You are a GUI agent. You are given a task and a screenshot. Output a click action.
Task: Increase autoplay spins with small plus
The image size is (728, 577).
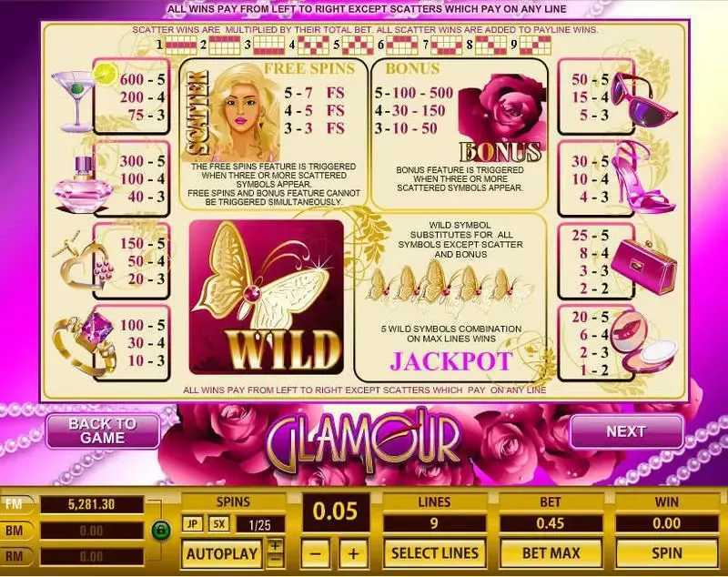[x=276, y=545]
